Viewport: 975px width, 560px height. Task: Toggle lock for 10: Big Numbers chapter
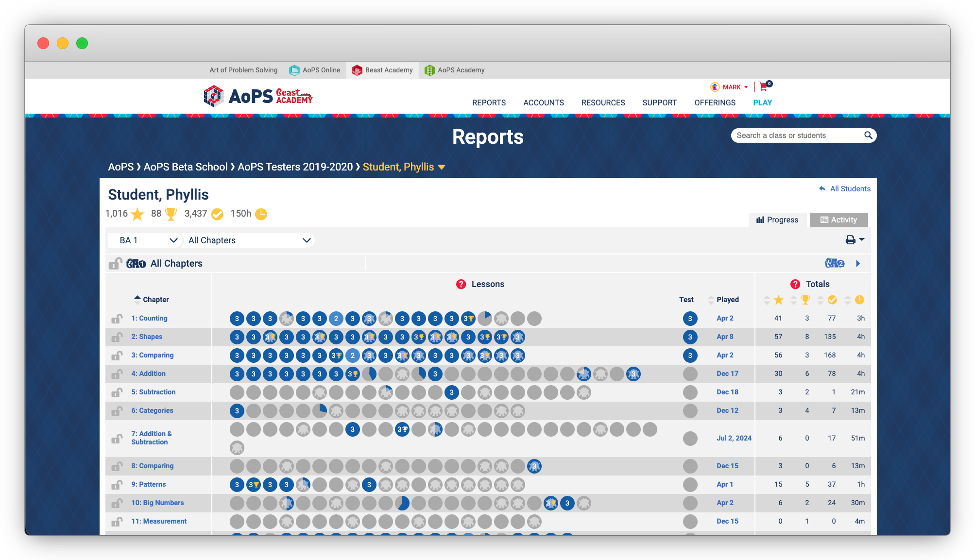click(117, 503)
